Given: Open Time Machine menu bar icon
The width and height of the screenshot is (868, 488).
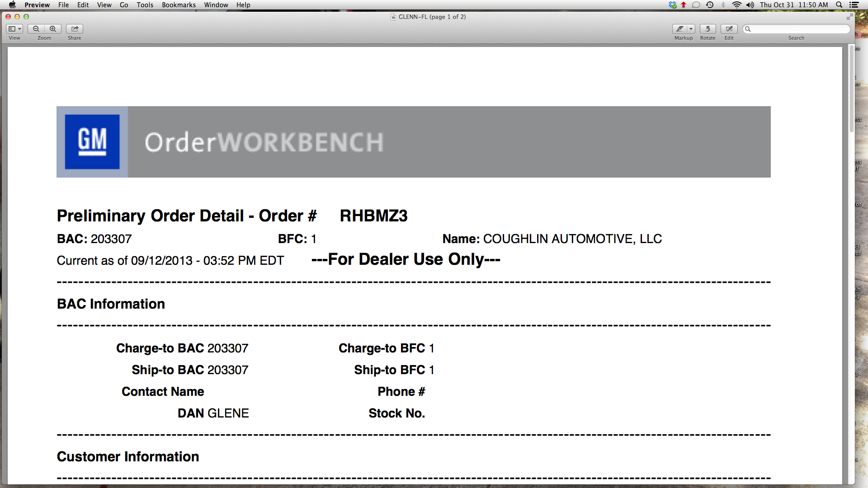Looking at the screenshot, I should tap(710, 5).
